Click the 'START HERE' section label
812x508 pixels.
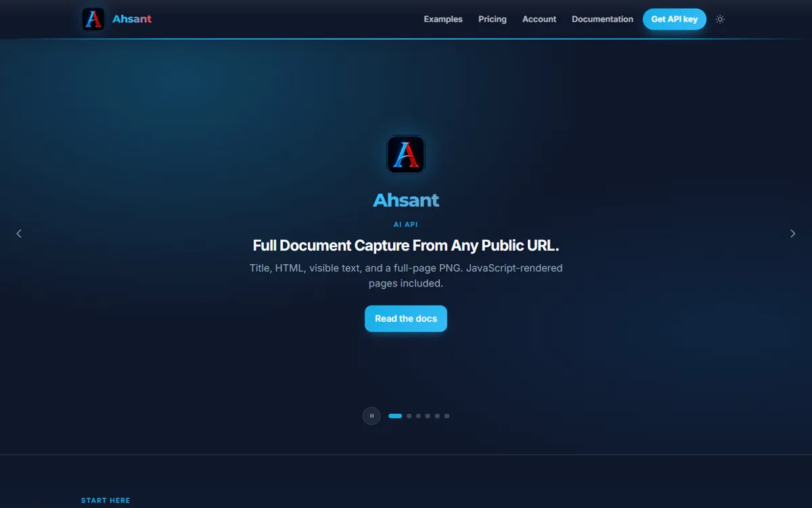[x=106, y=501]
